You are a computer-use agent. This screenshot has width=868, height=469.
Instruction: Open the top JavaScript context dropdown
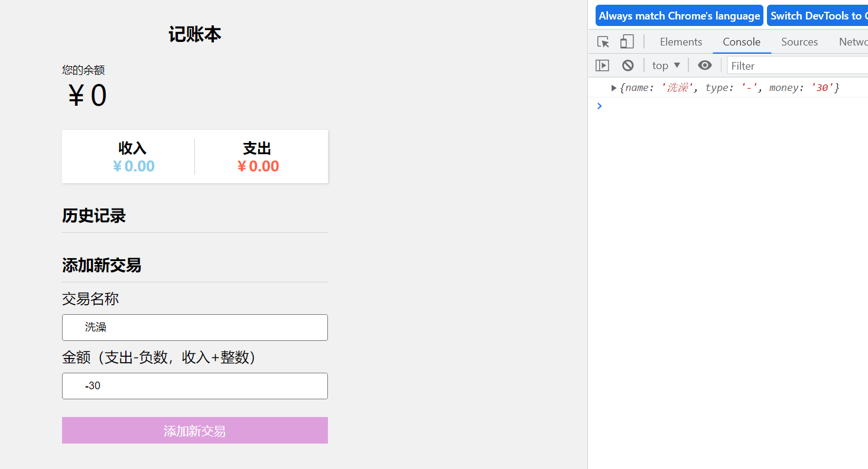(x=666, y=66)
